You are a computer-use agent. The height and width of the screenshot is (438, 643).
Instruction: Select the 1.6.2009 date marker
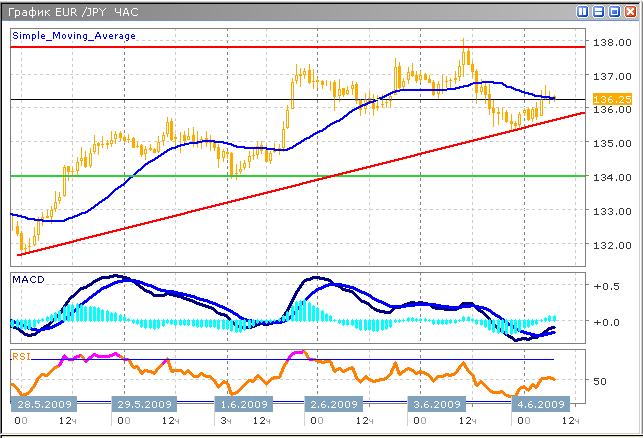[242, 404]
